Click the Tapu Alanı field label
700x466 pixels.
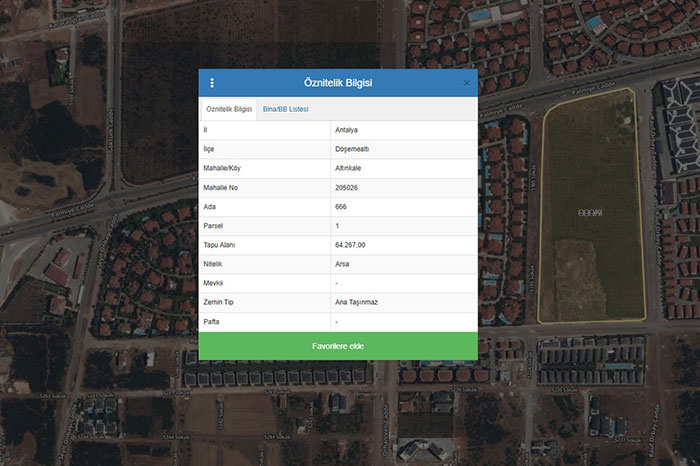(x=219, y=245)
